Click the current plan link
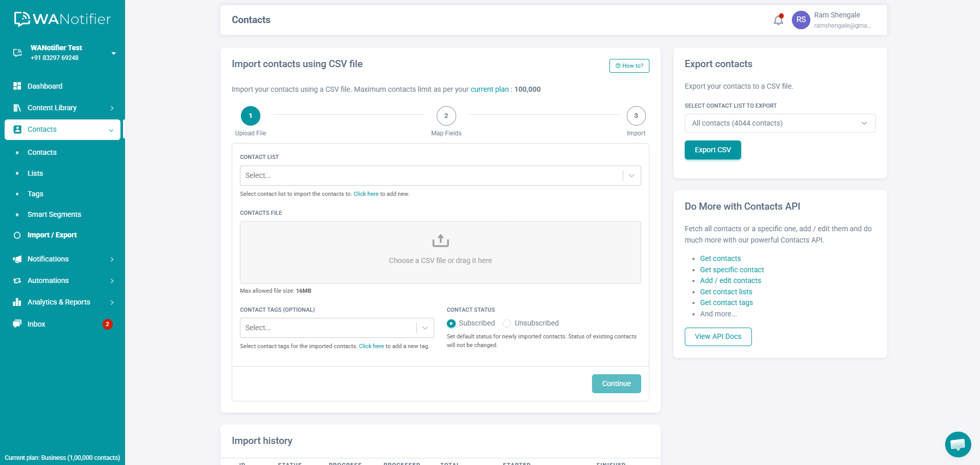Image resolution: width=980 pixels, height=465 pixels. click(489, 89)
